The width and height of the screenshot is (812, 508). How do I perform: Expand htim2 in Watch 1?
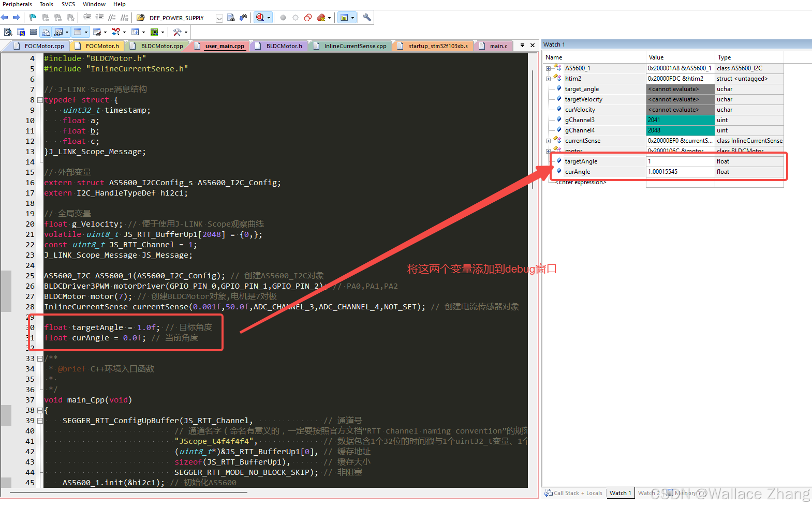[x=548, y=79]
